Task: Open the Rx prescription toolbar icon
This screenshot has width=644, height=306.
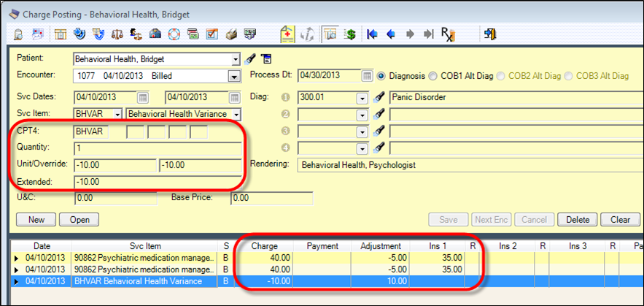Action: (448, 34)
